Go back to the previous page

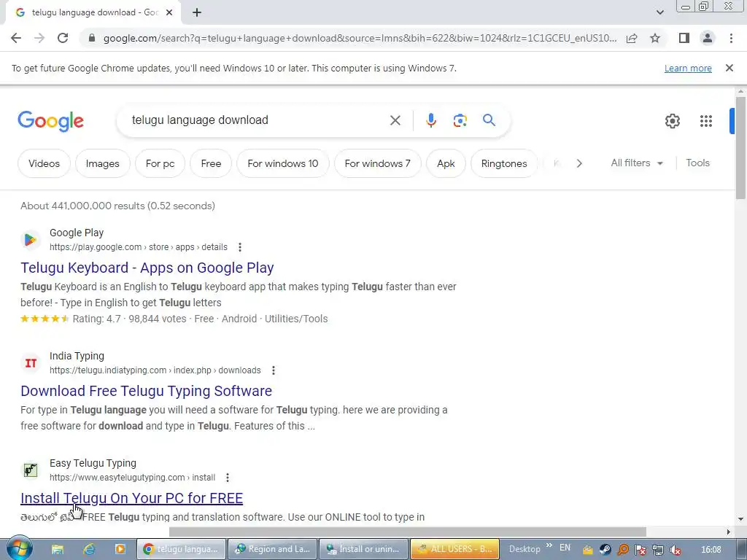(x=16, y=38)
